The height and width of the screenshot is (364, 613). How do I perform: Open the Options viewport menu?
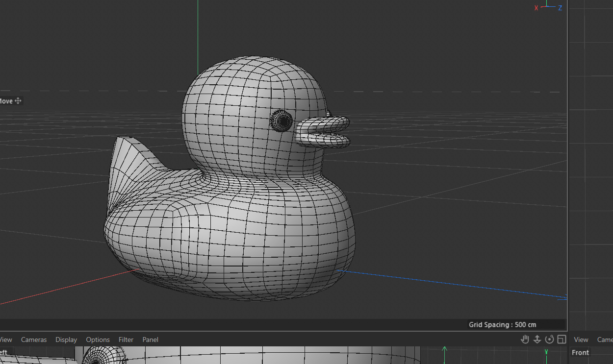pyautogui.click(x=98, y=340)
